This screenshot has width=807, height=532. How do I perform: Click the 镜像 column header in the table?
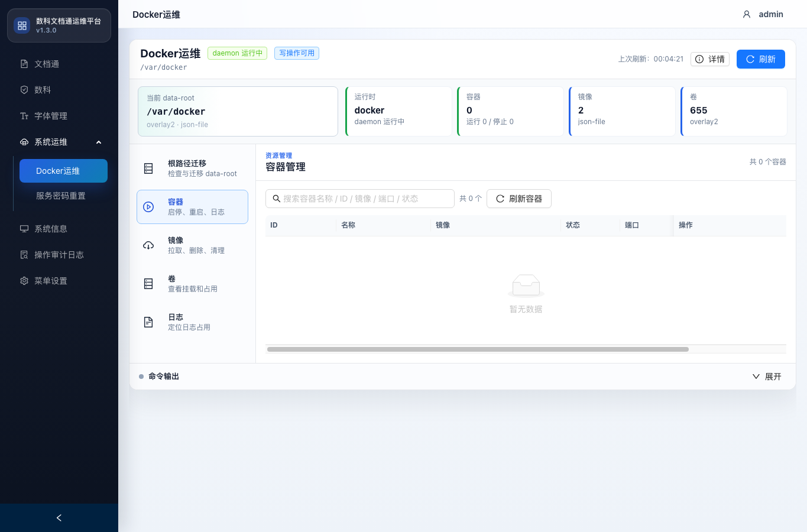tap(496, 225)
